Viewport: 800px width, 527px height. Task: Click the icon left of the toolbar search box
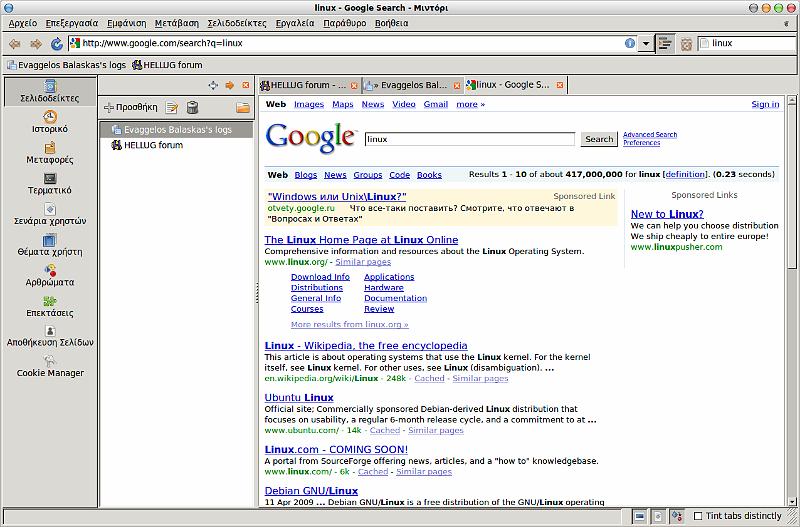coord(686,44)
